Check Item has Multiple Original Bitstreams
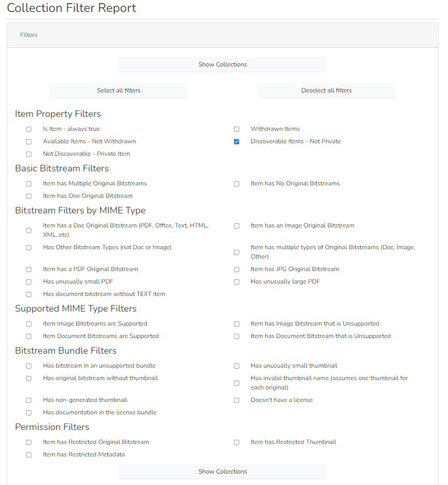 point(29,184)
